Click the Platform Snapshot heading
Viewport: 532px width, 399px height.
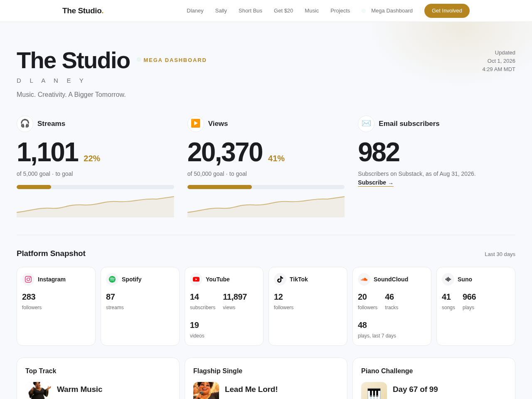point(51,254)
